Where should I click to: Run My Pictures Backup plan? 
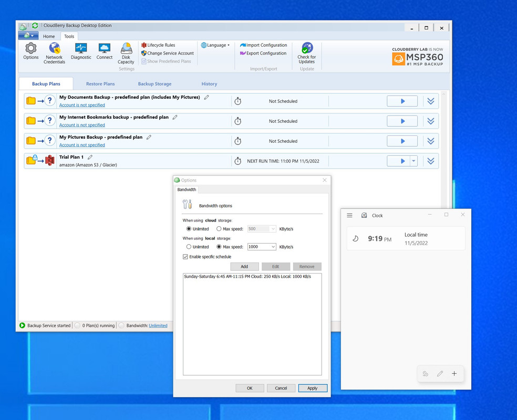point(402,141)
